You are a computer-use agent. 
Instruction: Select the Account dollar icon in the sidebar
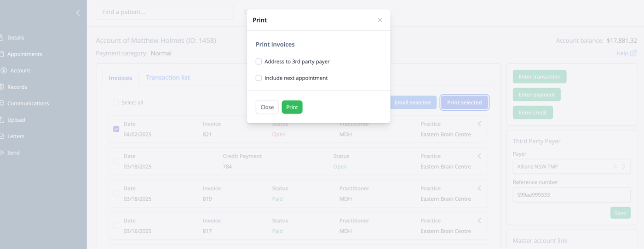(x=3, y=71)
